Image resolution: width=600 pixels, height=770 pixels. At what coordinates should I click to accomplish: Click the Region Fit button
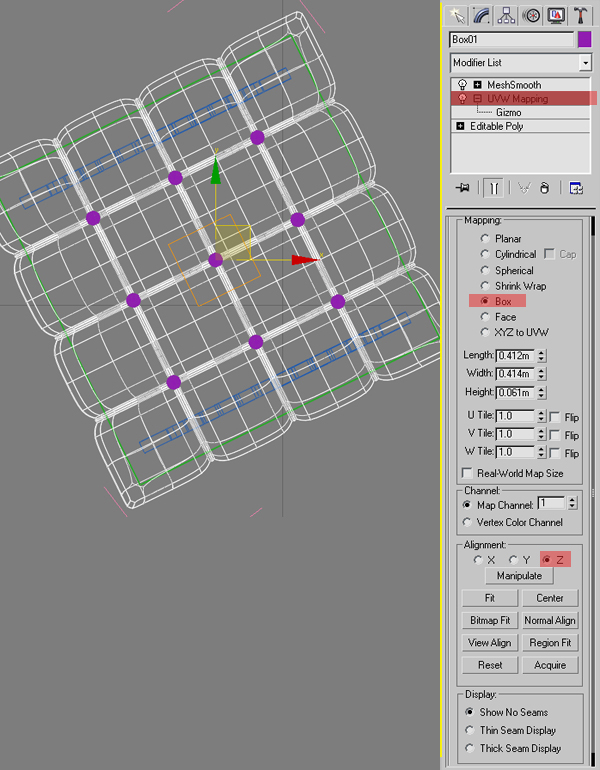(550, 643)
